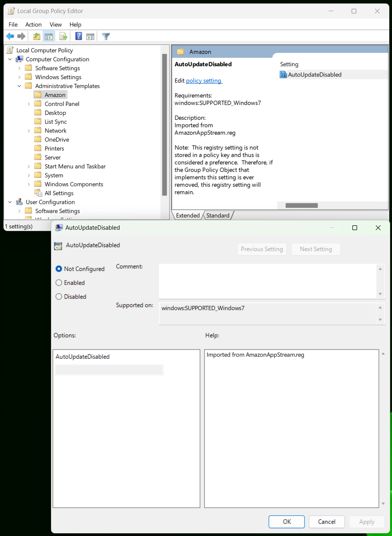The width and height of the screenshot is (392, 536).
Task: Switch to the Standard tab
Action: [x=218, y=215]
